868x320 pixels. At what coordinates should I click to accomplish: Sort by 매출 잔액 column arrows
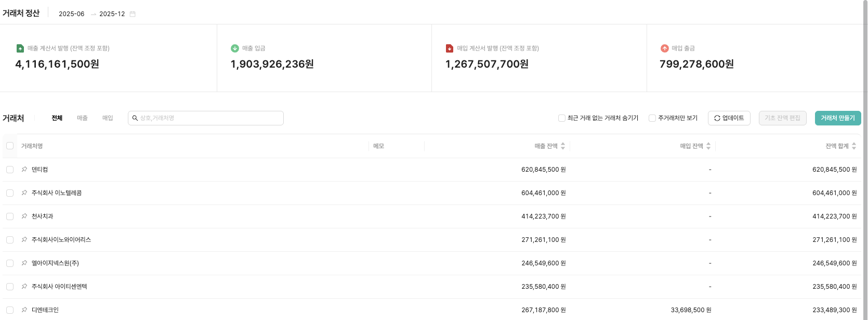pyautogui.click(x=563, y=146)
